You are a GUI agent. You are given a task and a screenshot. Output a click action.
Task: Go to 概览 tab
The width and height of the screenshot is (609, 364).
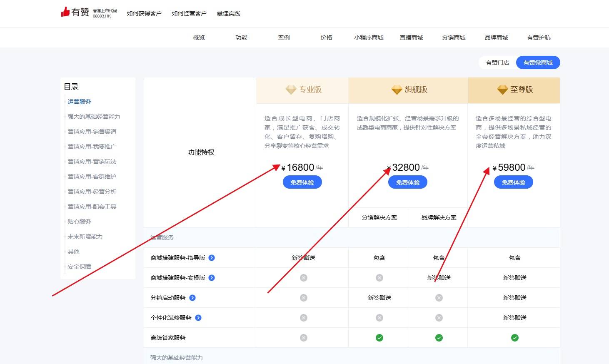point(199,37)
